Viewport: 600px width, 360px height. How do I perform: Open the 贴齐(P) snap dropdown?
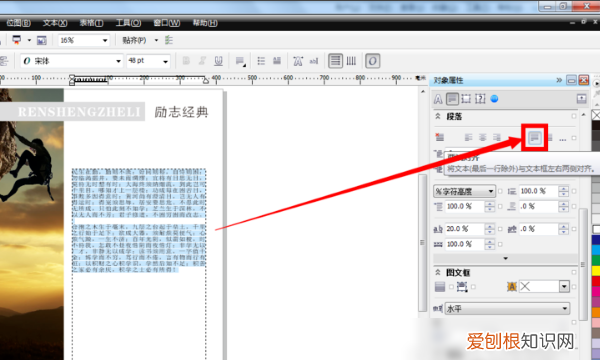156,40
